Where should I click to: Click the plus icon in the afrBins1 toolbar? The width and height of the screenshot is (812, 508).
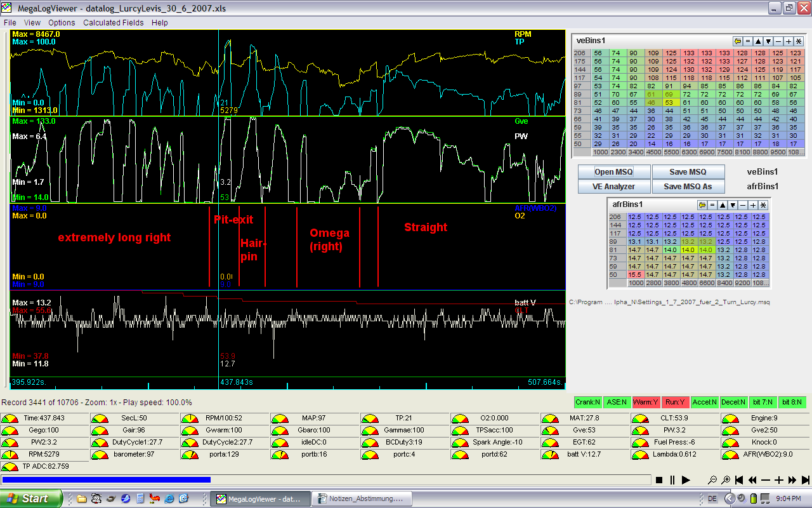(753, 205)
